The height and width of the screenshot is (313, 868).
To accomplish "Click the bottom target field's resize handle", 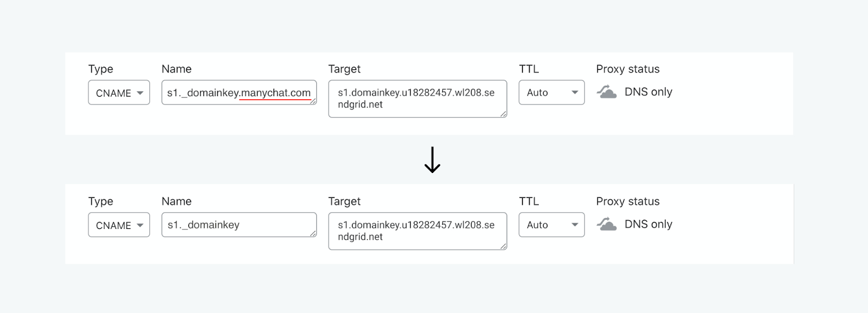I will 503,246.
